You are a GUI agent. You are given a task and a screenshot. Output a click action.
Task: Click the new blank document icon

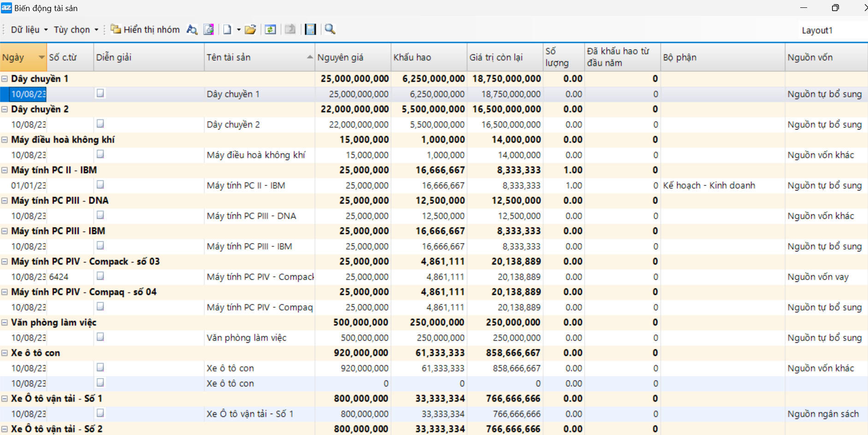point(227,30)
